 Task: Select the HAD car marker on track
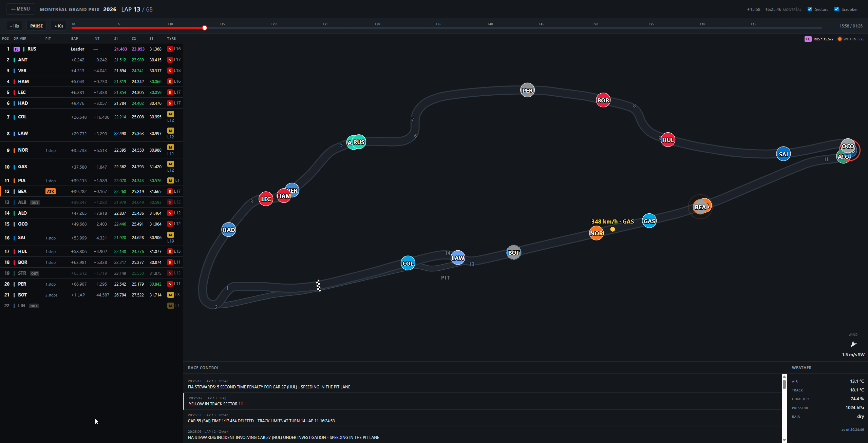pyautogui.click(x=228, y=230)
